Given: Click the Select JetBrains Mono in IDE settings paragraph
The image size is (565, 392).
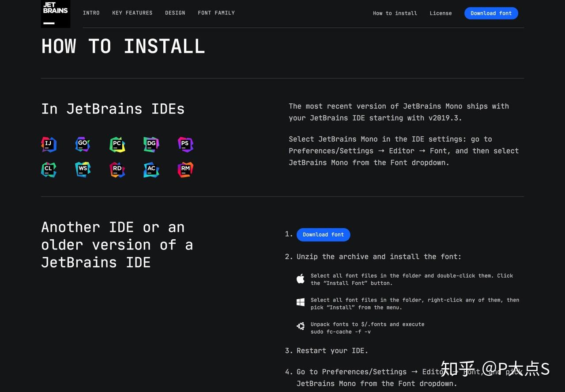Looking at the screenshot, I should [x=404, y=151].
